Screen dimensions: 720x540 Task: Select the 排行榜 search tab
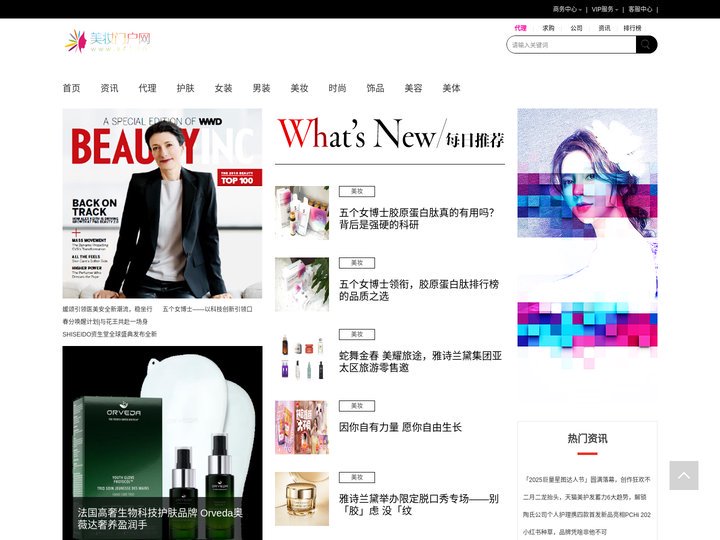[632, 28]
